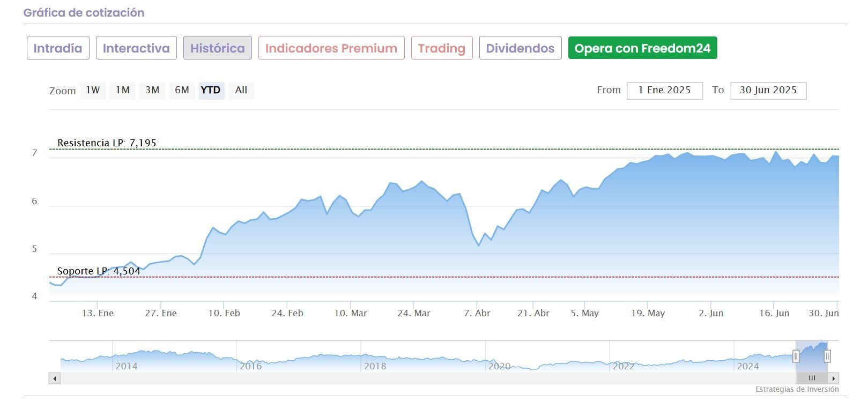Select the Histórica tab
The height and width of the screenshot is (409, 868).
coord(217,48)
